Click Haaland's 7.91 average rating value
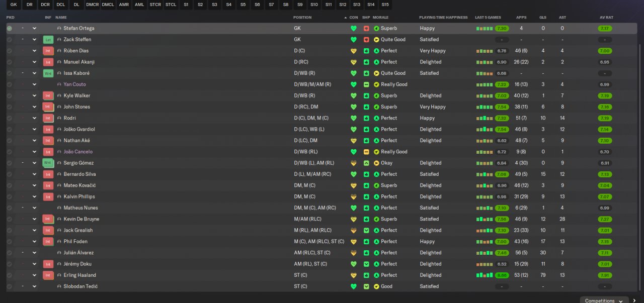 [x=605, y=275]
